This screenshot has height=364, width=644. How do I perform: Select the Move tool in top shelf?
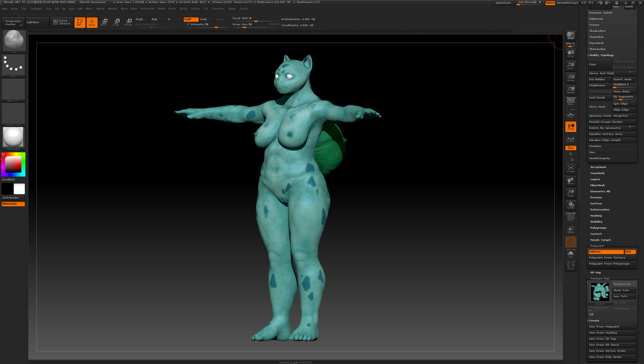[x=104, y=22]
